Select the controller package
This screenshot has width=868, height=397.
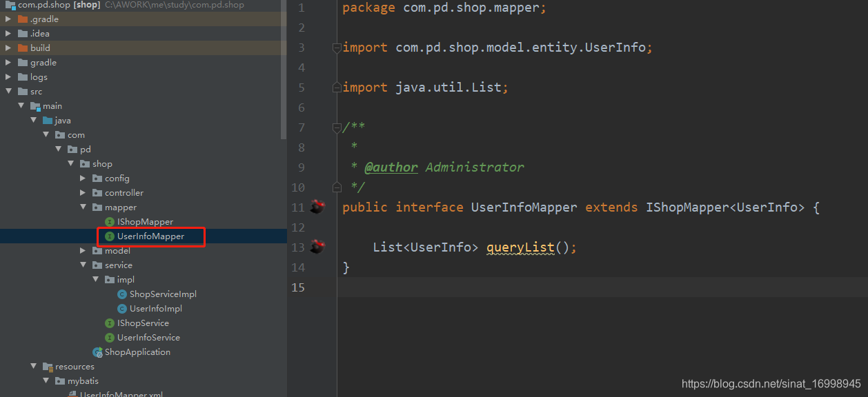[x=124, y=192]
